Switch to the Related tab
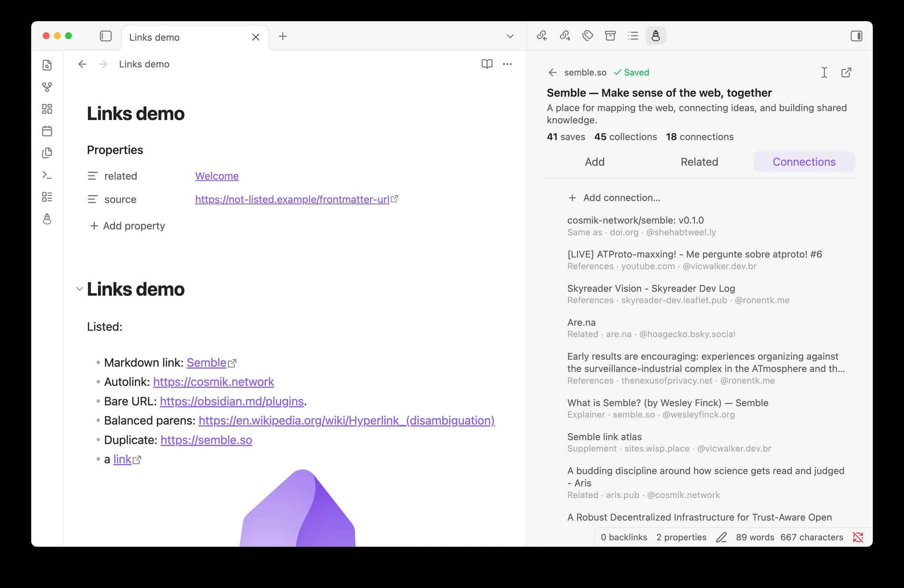The width and height of the screenshot is (904, 588). (699, 162)
